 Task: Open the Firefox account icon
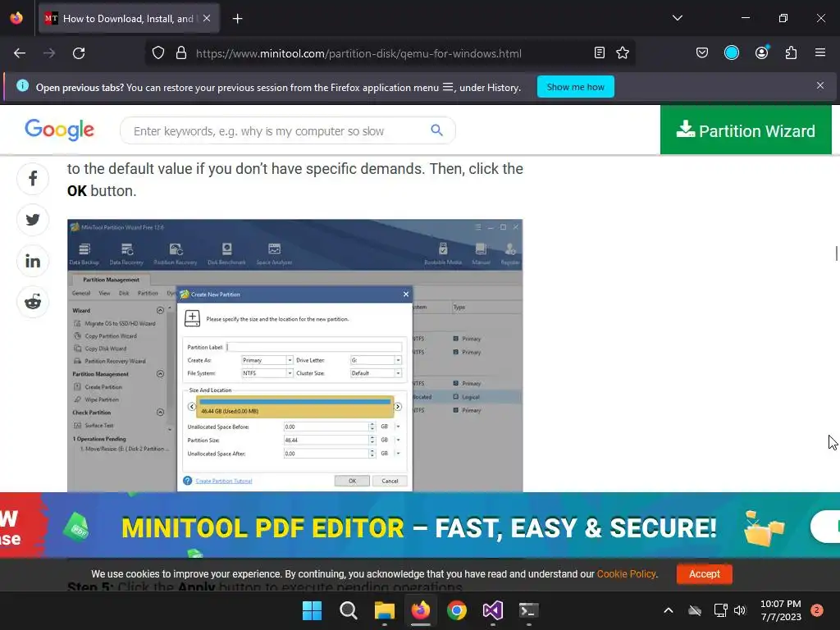(x=762, y=52)
